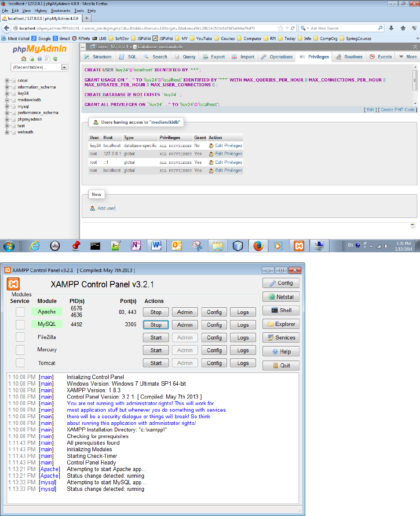Click the phpMyAdmin Home icon

24,59
